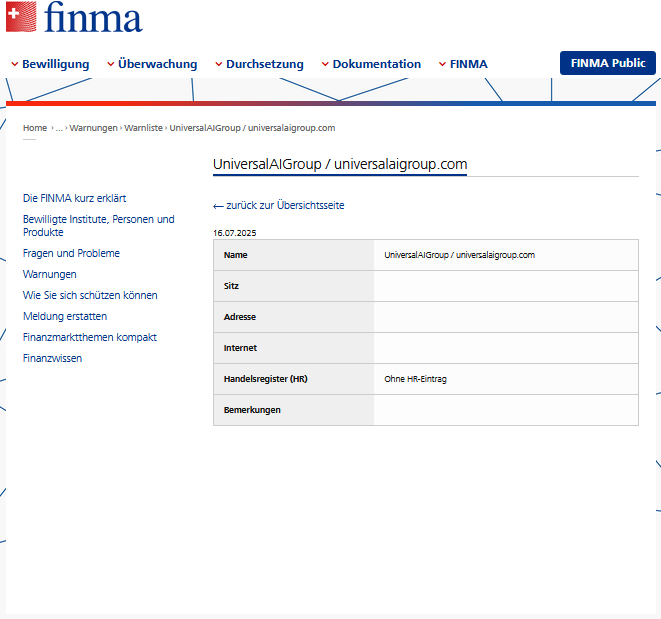661x619 pixels.
Task: Click the finma logo
Action: (x=74, y=17)
